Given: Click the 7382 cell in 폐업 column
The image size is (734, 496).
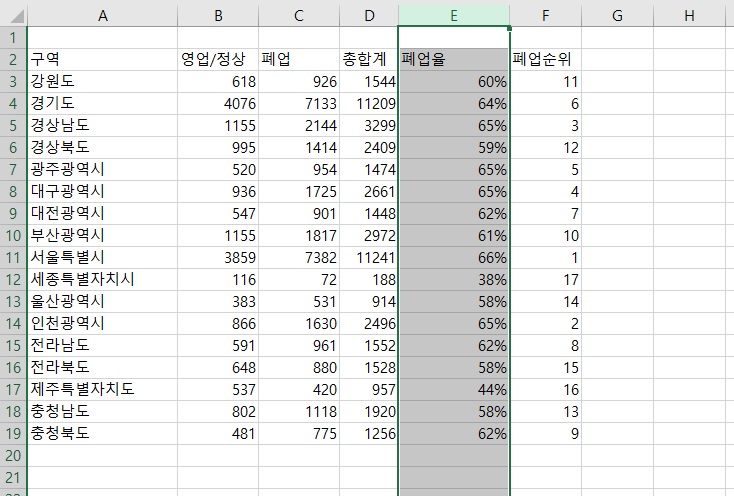Looking at the screenshot, I should point(299,258).
